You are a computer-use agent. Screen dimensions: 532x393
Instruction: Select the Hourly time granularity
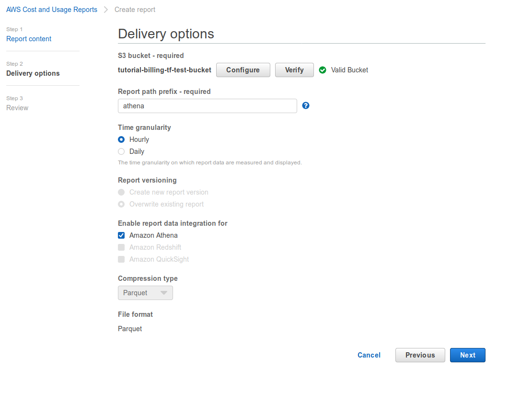[x=121, y=139]
